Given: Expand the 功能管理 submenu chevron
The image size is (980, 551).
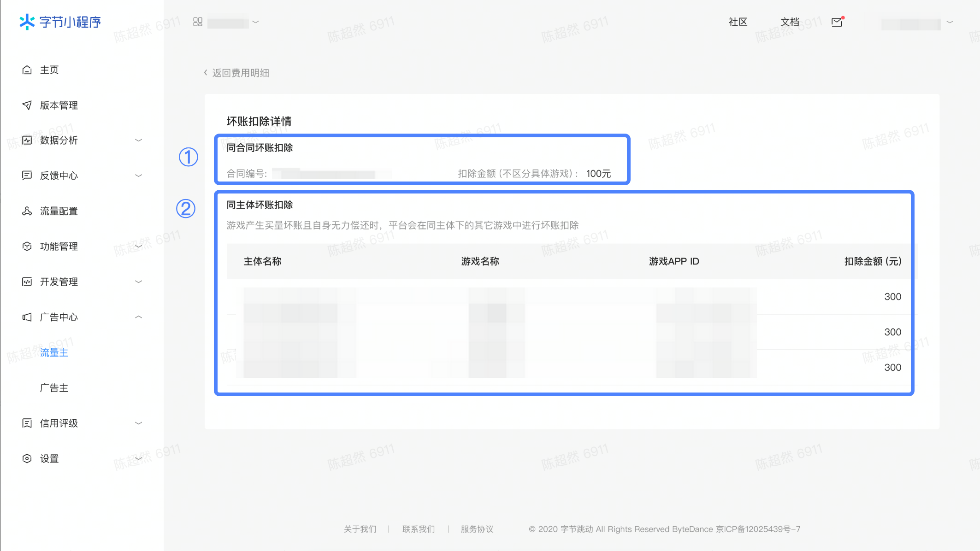Looking at the screenshot, I should pos(138,246).
